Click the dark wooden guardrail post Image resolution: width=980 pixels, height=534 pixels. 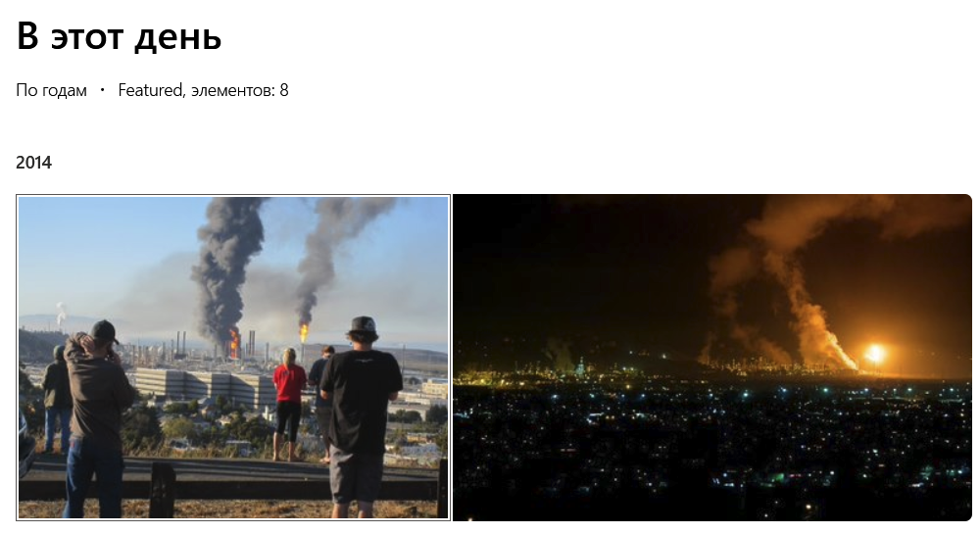[x=162, y=490]
